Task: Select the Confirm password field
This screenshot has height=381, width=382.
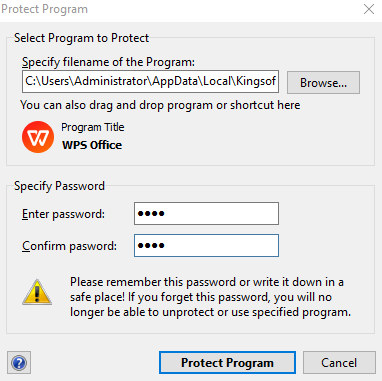Action: coord(206,246)
